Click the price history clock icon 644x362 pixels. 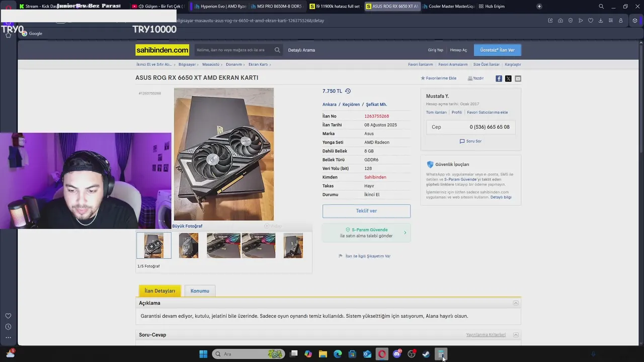pyautogui.click(x=348, y=91)
